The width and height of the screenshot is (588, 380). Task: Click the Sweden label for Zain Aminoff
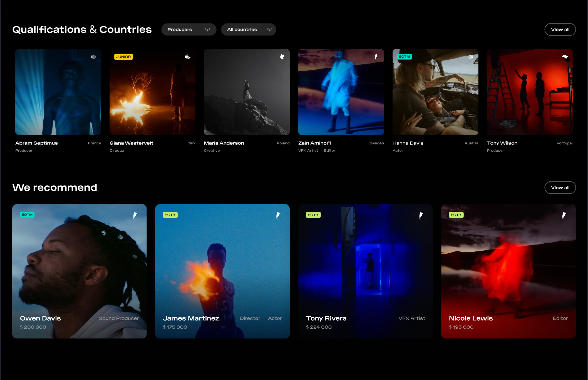pos(376,143)
